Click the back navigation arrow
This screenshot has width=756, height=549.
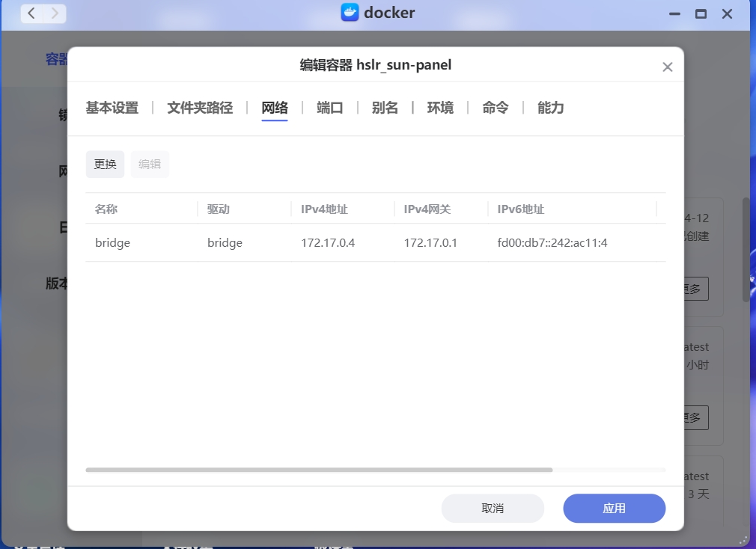(x=31, y=13)
